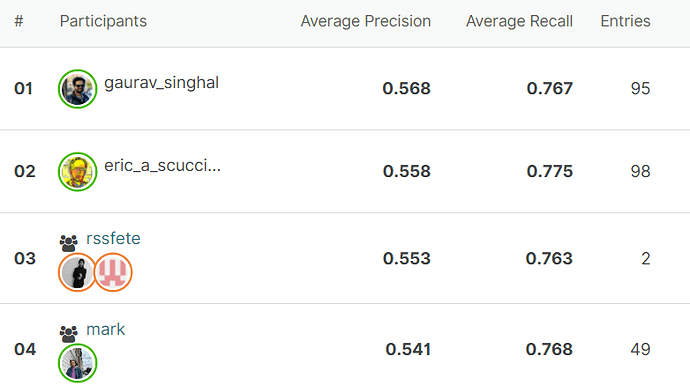Open gaurav_singhal's profile avatar
690x386 pixels.
click(77, 89)
